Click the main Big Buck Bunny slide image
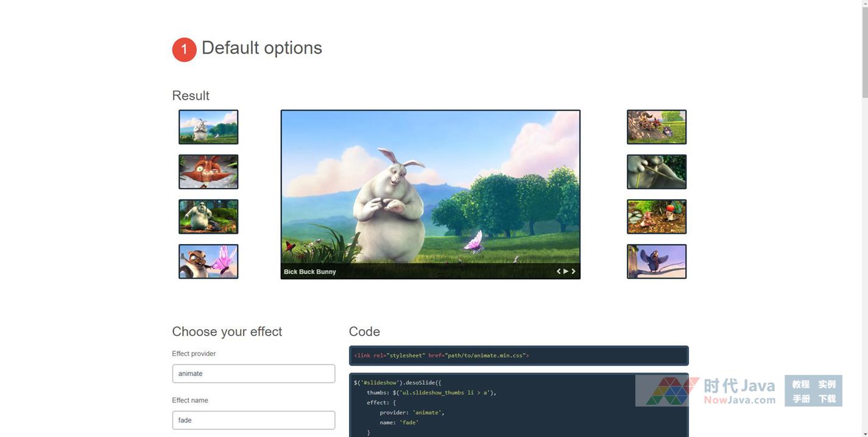This screenshot has height=437, width=868. click(430, 186)
